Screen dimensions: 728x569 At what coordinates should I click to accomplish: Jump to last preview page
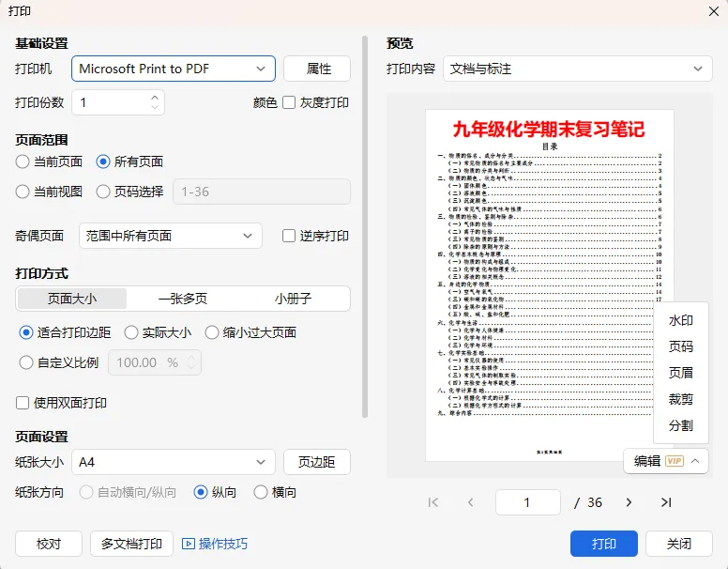click(x=666, y=502)
